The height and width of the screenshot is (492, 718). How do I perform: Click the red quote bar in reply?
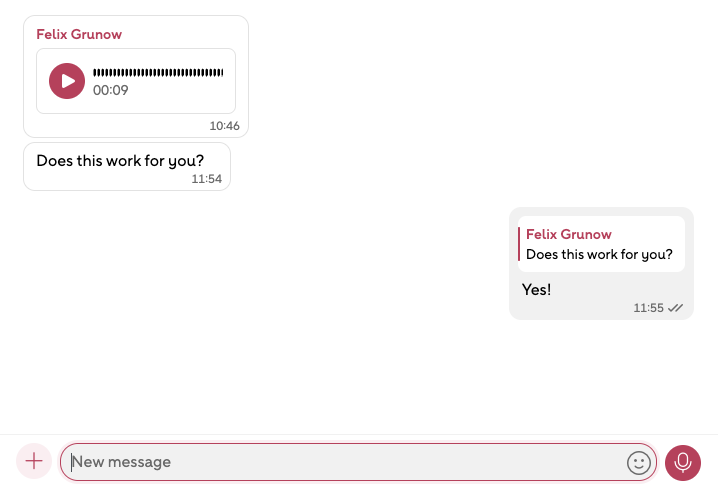(519, 244)
